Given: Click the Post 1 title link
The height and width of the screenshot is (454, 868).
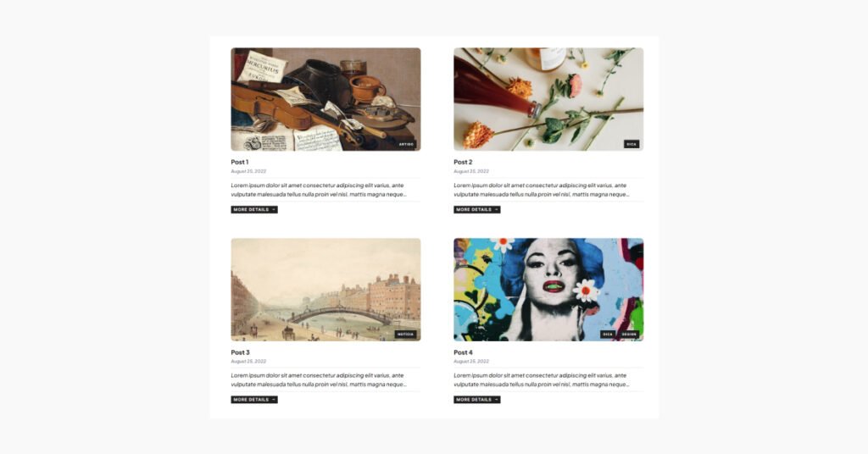Looking at the screenshot, I should pyautogui.click(x=240, y=162).
